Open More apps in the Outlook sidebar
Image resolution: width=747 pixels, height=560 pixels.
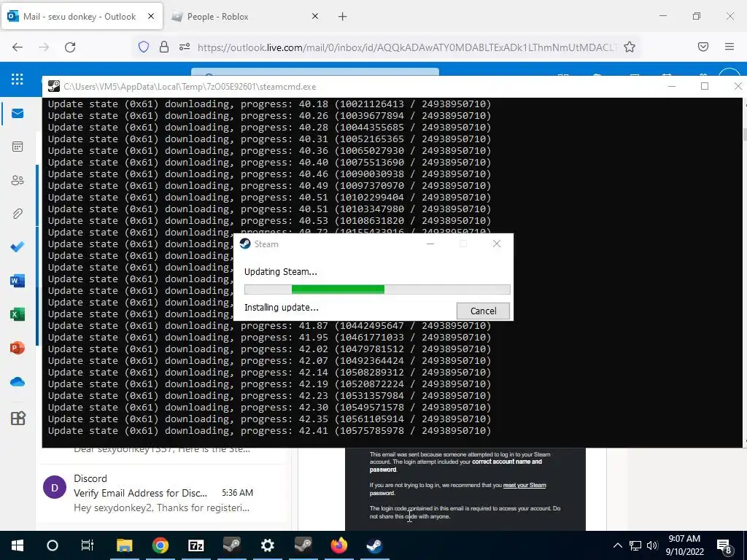point(18,418)
